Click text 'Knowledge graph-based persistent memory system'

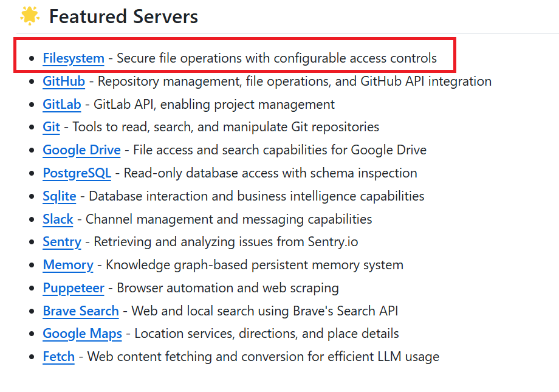[x=255, y=265]
